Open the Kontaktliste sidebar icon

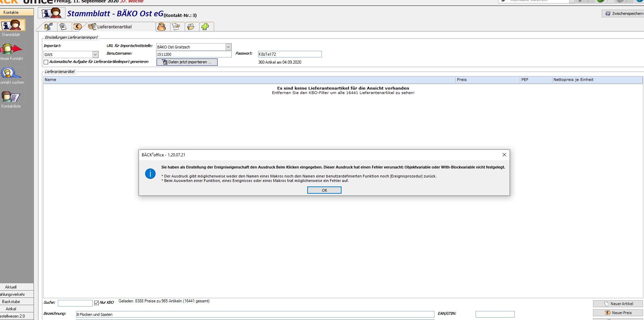[11, 97]
